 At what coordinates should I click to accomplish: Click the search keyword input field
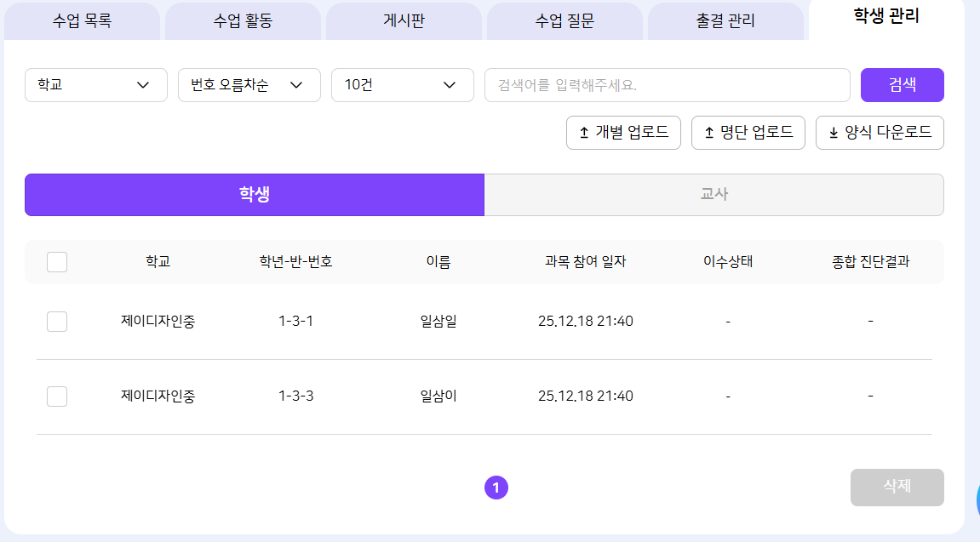(x=667, y=85)
